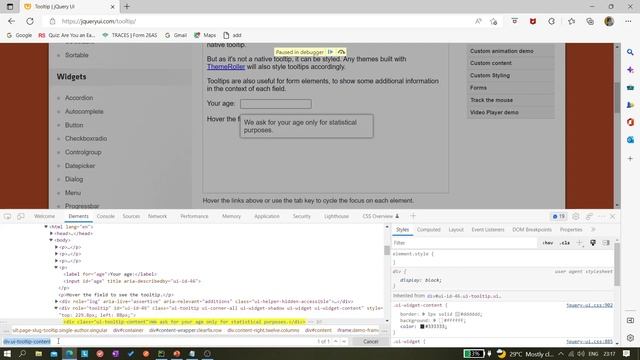Add a new DevTools tool tab via plus
The width and height of the screenshot is (640, 360).
413,216
